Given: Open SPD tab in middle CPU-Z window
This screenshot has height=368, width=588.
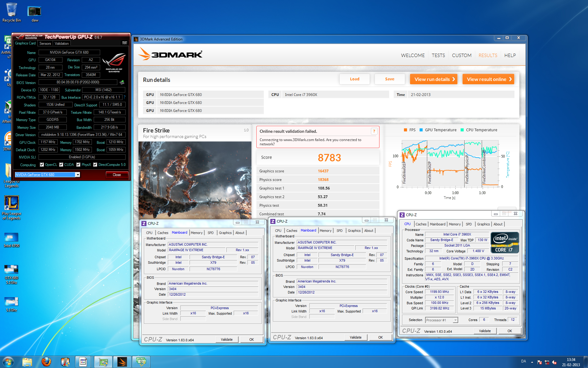Looking at the screenshot, I should [339, 231].
